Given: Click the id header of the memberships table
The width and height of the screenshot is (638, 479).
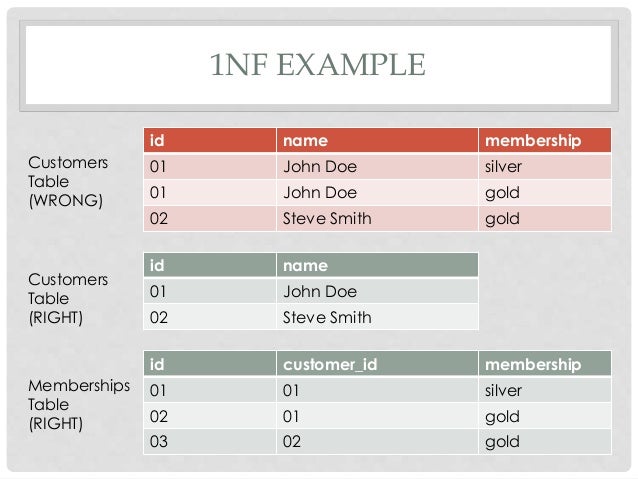Looking at the screenshot, I should [x=210, y=364].
